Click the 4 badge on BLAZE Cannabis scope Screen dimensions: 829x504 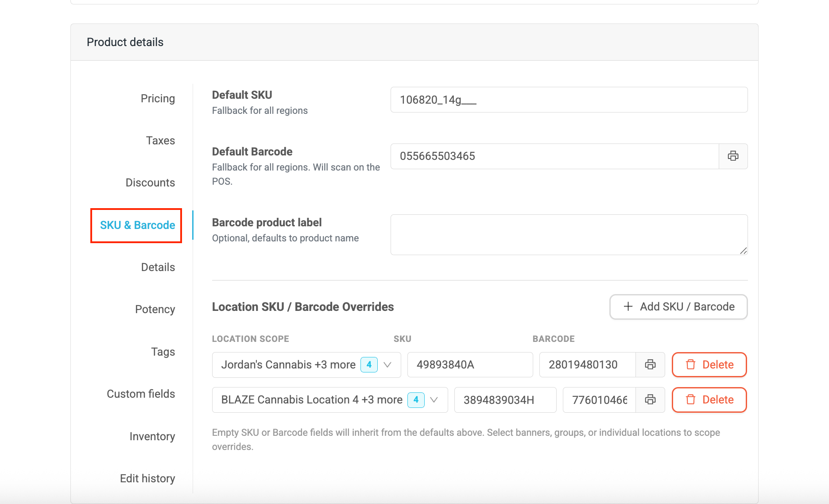[416, 399]
